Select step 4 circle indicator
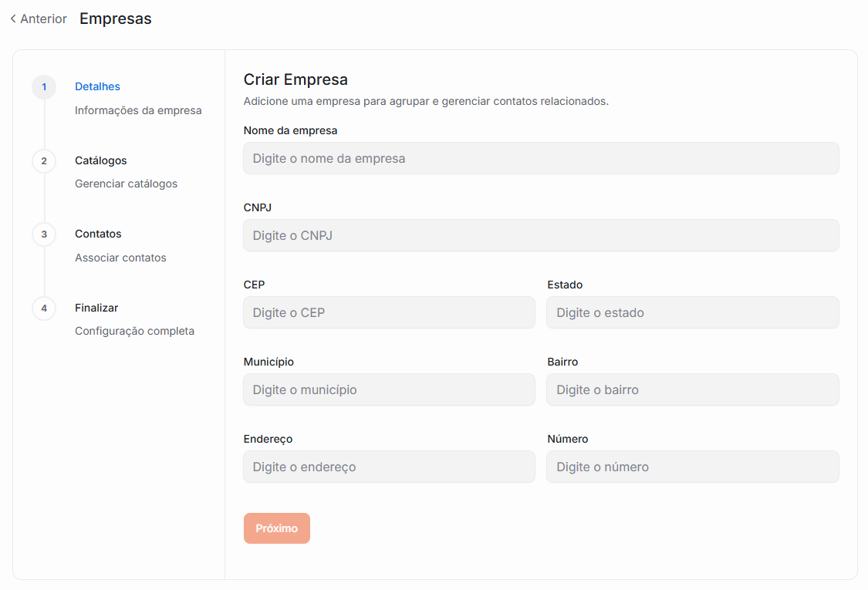Screen dimensions: 868x590 44,308
